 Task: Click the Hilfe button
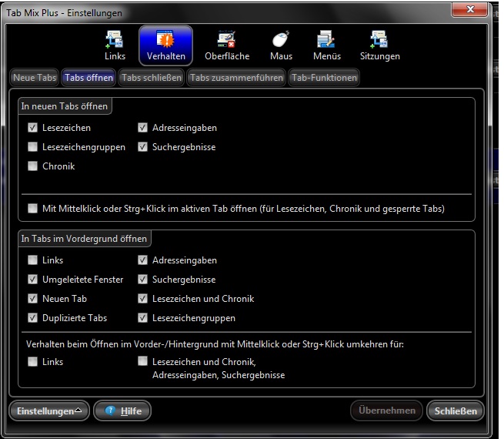click(122, 411)
